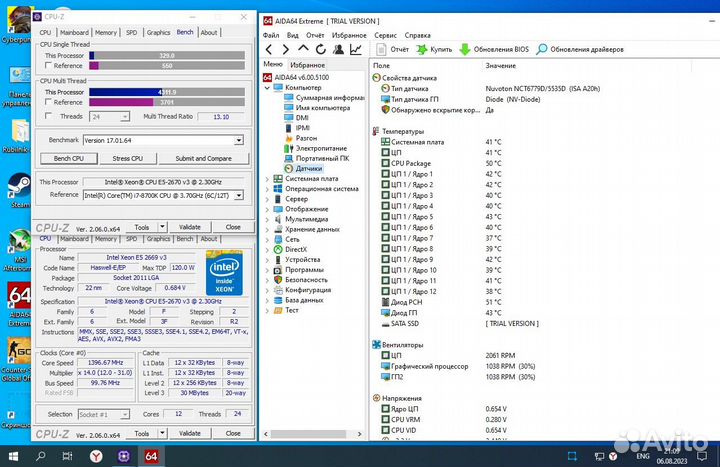This screenshot has height=467, width=720.
Task: Click Stress CPU button
Action: click(128, 158)
